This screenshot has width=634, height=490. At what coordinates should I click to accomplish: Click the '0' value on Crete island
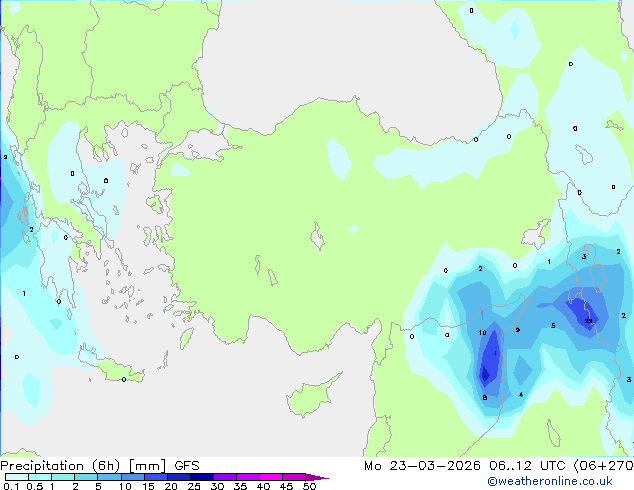(124, 380)
